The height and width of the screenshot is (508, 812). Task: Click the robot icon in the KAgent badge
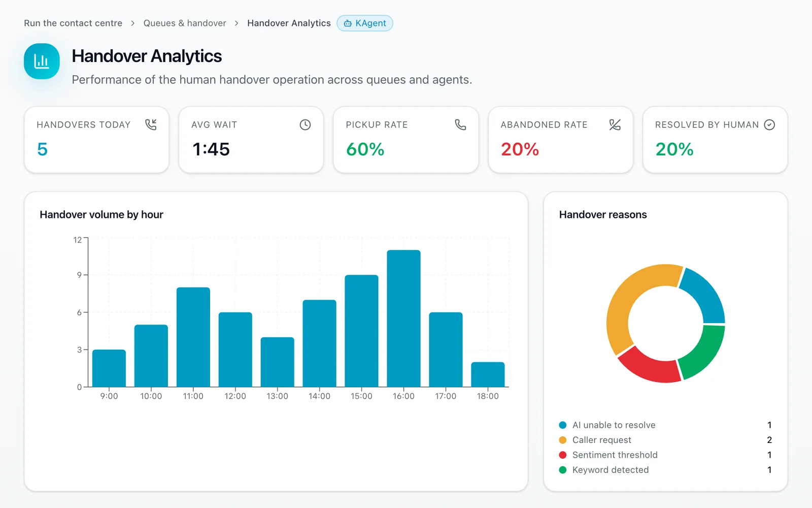348,23
